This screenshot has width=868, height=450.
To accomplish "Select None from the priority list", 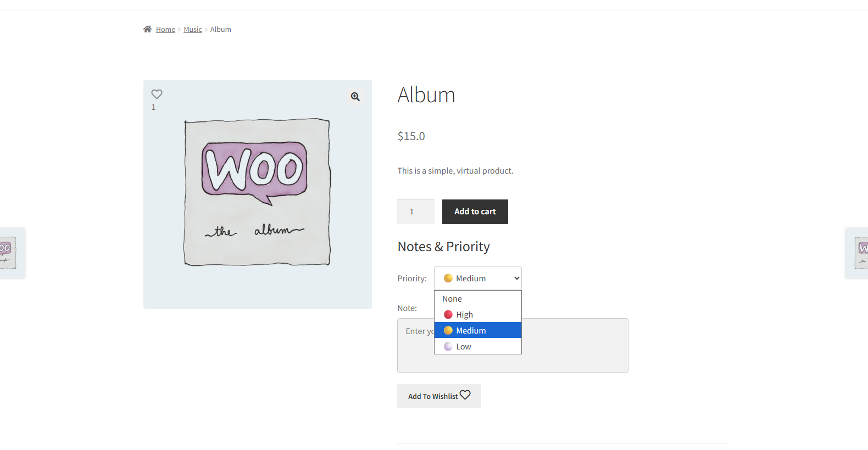I will 452,299.
